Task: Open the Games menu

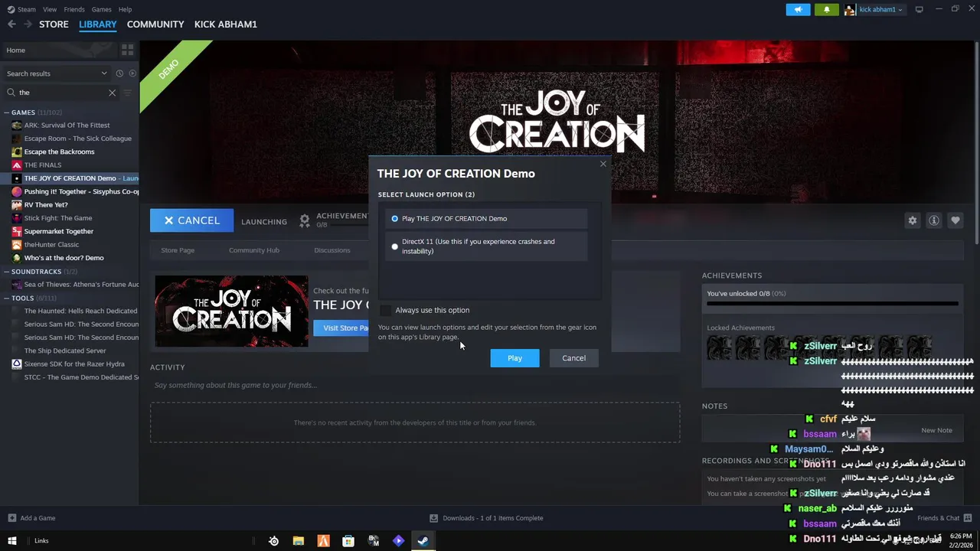Action: coord(101,9)
